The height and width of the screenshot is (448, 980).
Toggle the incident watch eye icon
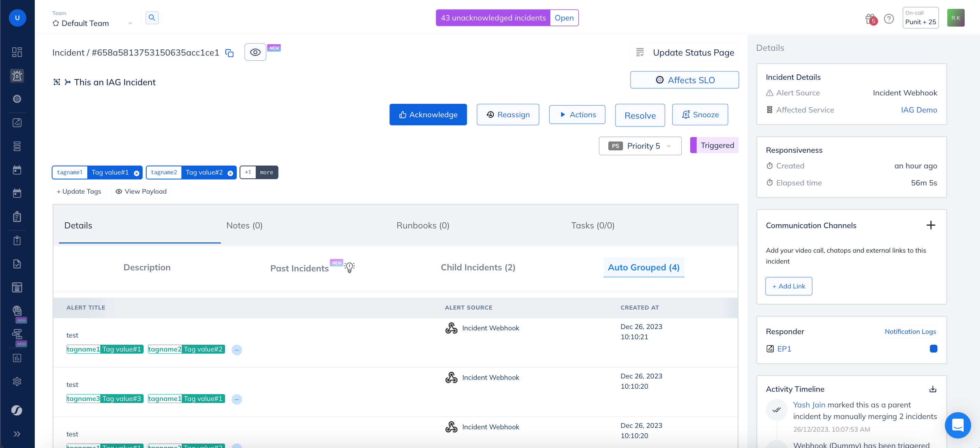[x=254, y=52]
